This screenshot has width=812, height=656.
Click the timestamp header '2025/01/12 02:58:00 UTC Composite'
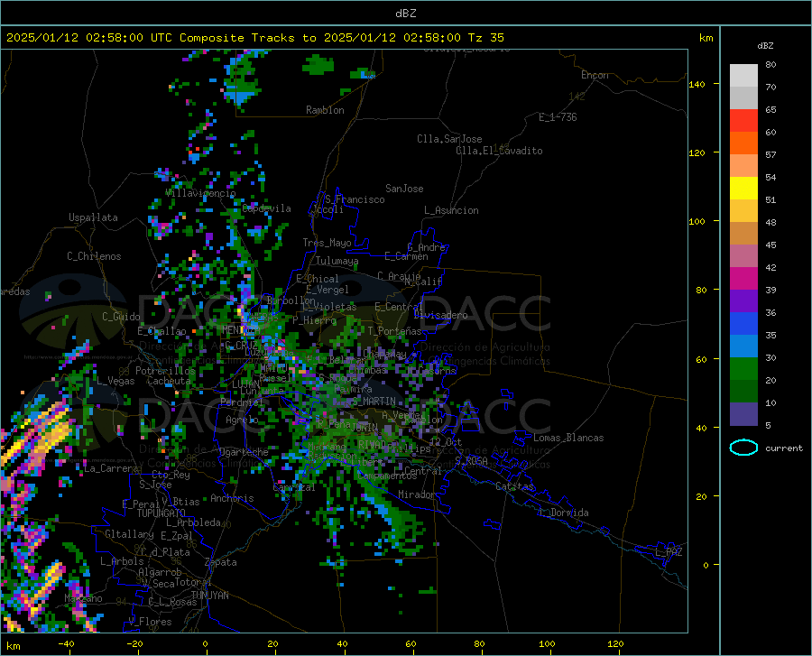pyautogui.click(x=125, y=38)
